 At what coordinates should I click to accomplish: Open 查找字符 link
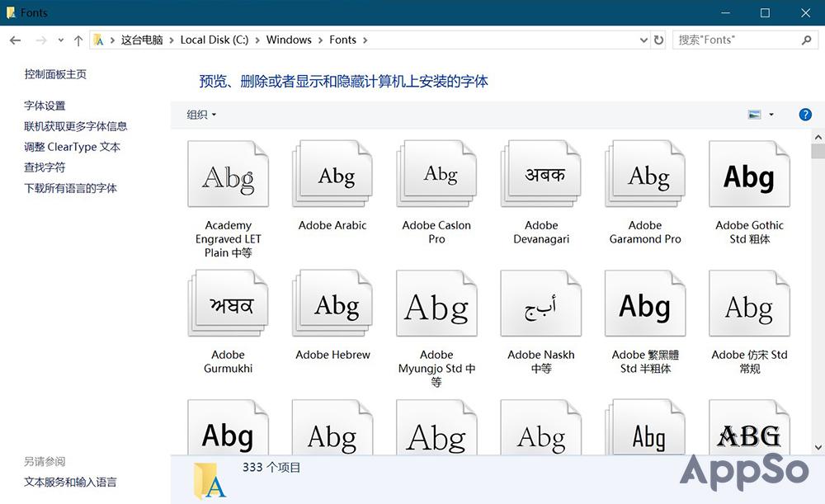45,167
